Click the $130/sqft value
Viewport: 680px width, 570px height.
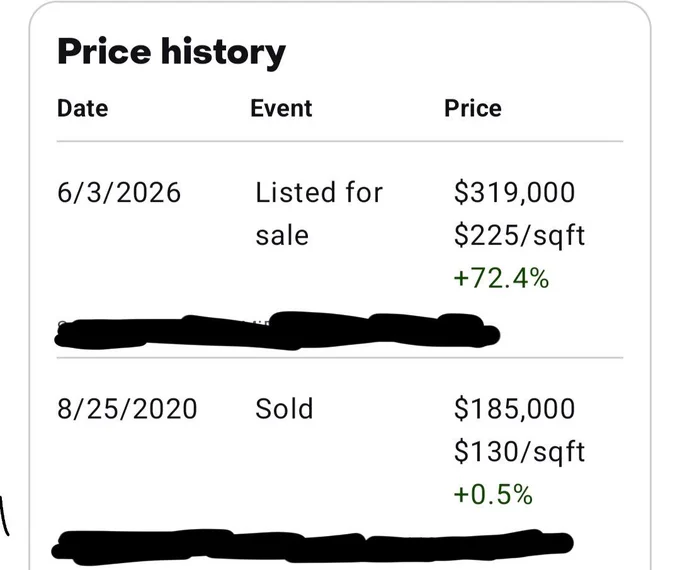(519, 452)
